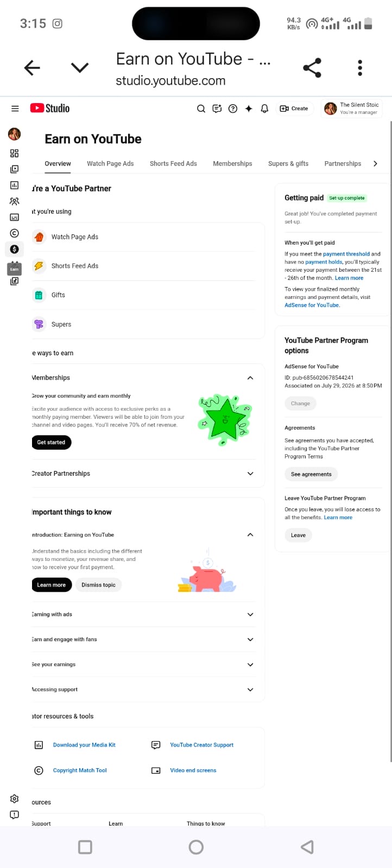Open the Copyright icon in sidebar
The image size is (392, 868).
tap(15, 233)
